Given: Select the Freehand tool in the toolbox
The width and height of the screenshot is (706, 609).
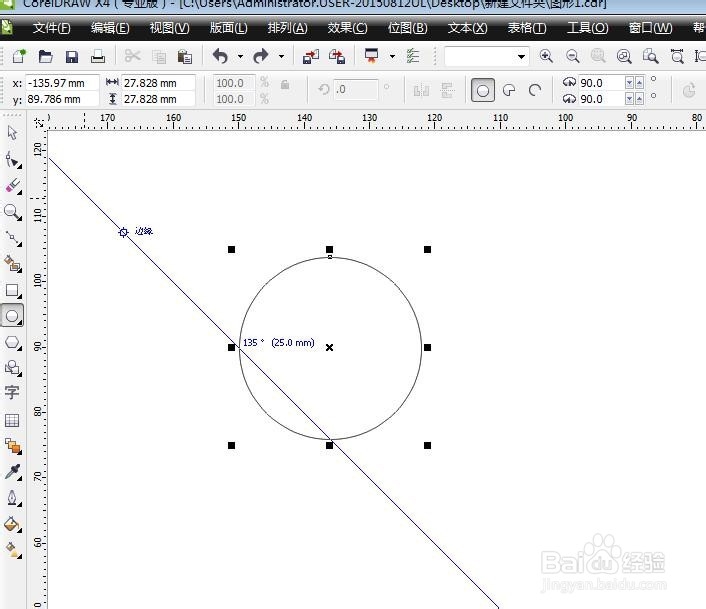Looking at the screenshot, I should 13,238.
